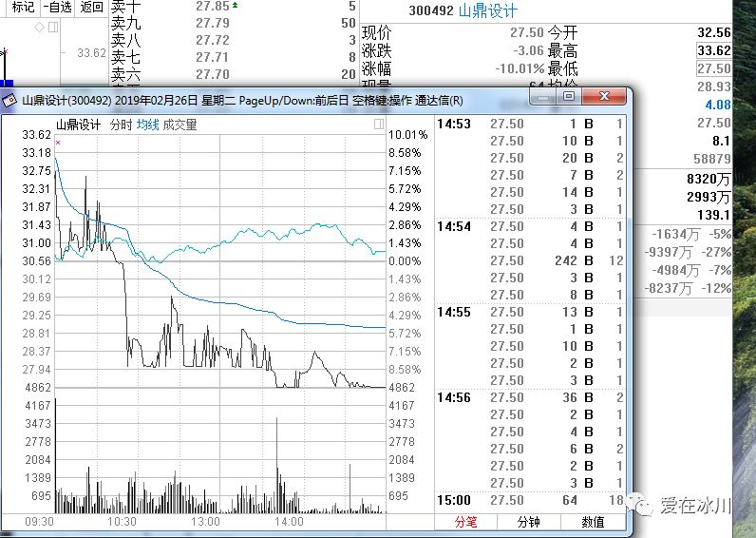Click the 2993万 value in quote panel
The image size is (756, 538).
(709, 197)
